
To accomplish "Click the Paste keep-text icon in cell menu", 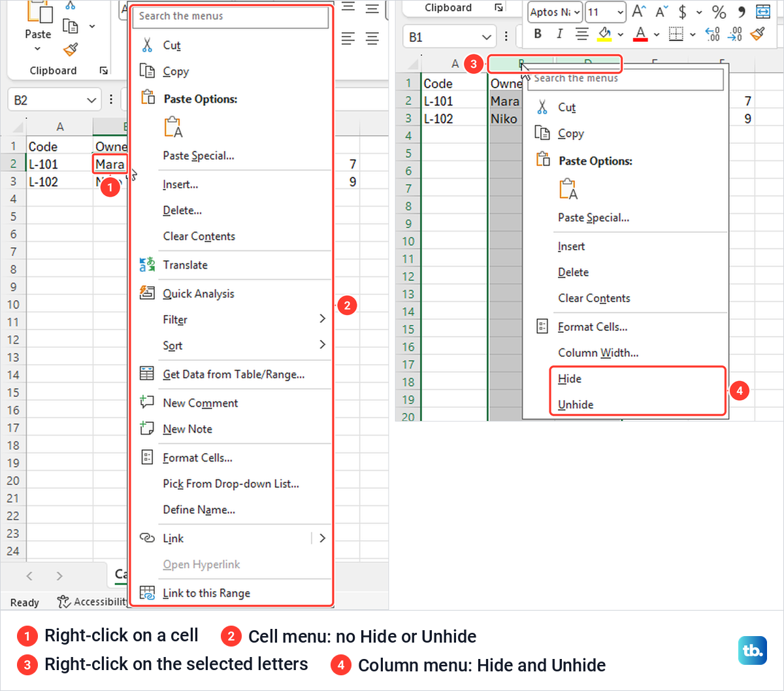I will (173, 127).
